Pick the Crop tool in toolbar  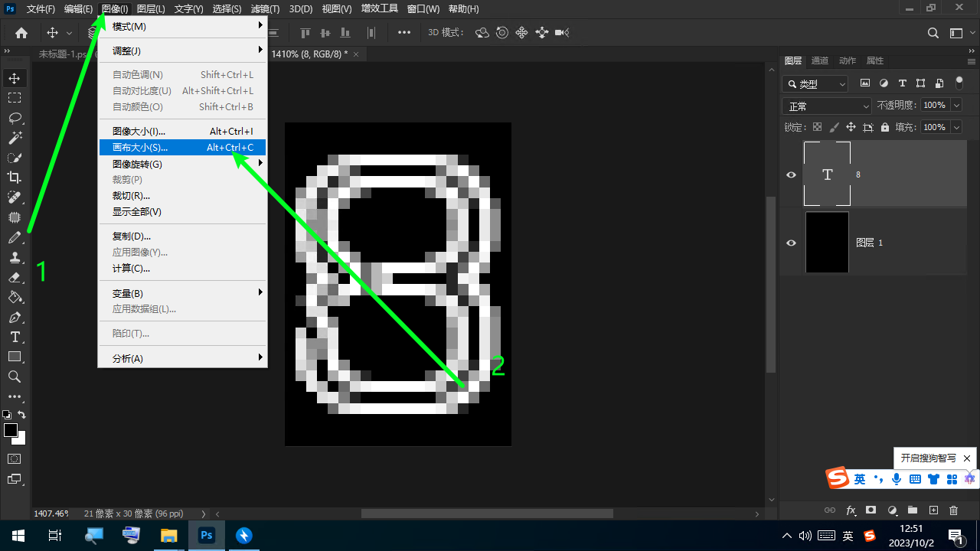tap(15, 178)
